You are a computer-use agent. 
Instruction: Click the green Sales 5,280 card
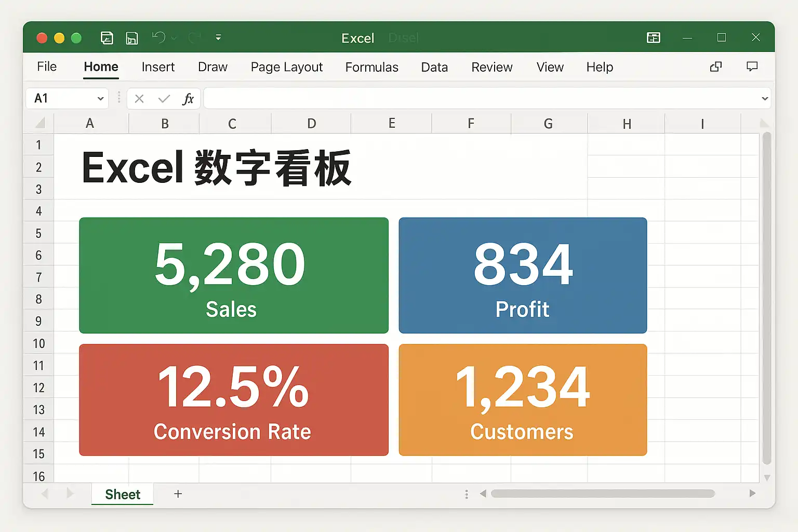[x=234, y=275]
